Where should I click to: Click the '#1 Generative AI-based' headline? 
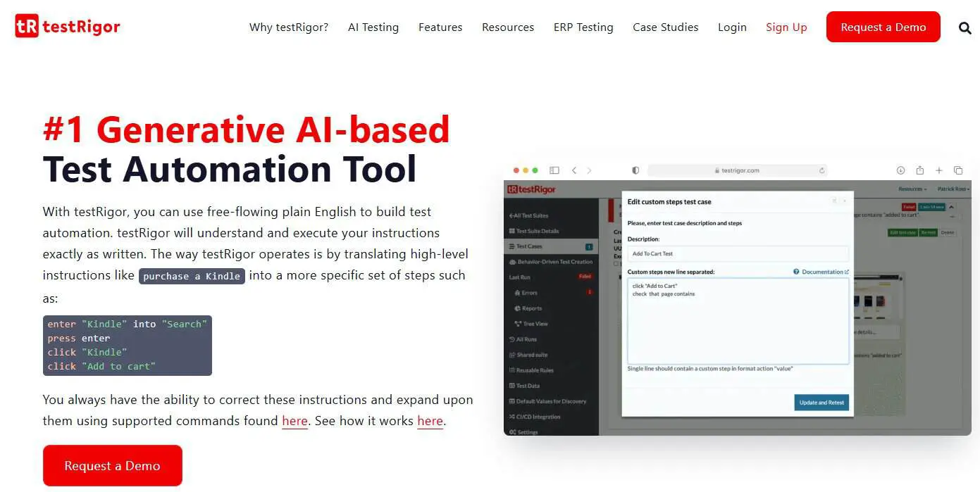point(246,130)
